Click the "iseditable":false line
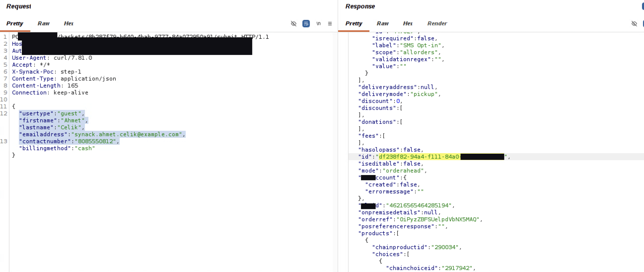Image resolution: width=644 pixels, height=272 pixels. (391, 164)
